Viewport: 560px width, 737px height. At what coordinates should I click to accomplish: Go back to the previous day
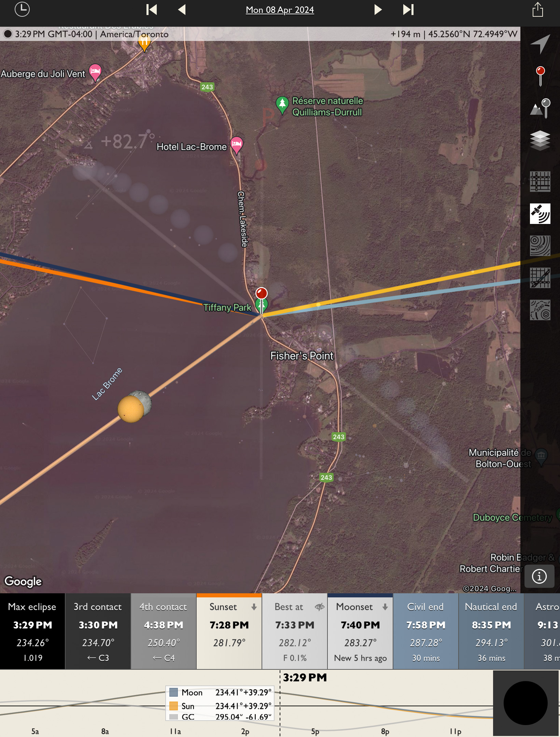(182, 10)
